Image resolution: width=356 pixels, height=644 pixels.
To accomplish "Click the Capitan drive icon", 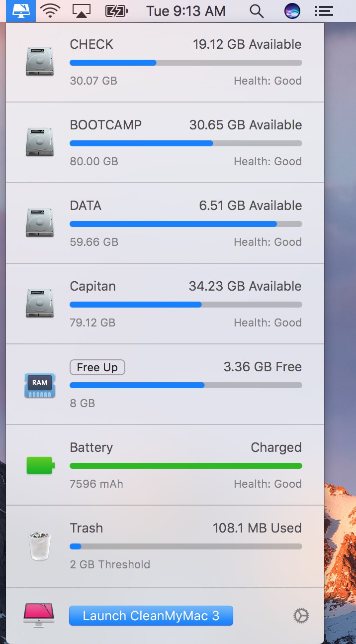I will pyautogui.click(x=40, y=304).
